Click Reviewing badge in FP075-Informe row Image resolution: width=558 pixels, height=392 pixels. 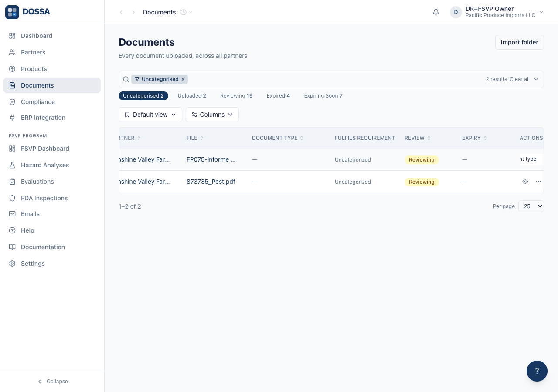422,160
